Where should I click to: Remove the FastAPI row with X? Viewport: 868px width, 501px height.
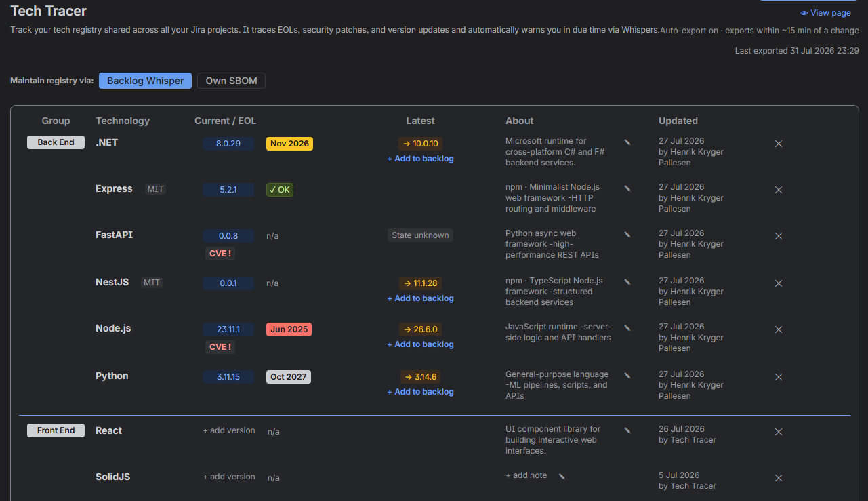(779, 236)
